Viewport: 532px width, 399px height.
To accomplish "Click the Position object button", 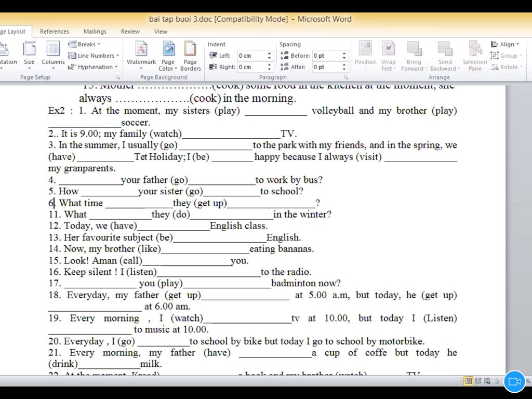I will tap(365, 56).
